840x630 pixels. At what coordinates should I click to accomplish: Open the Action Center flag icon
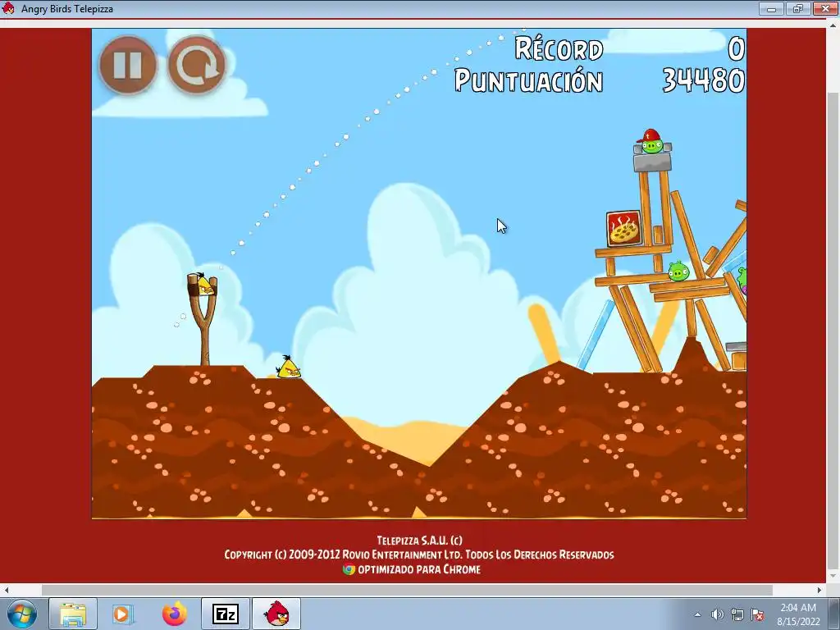[757, 614]
